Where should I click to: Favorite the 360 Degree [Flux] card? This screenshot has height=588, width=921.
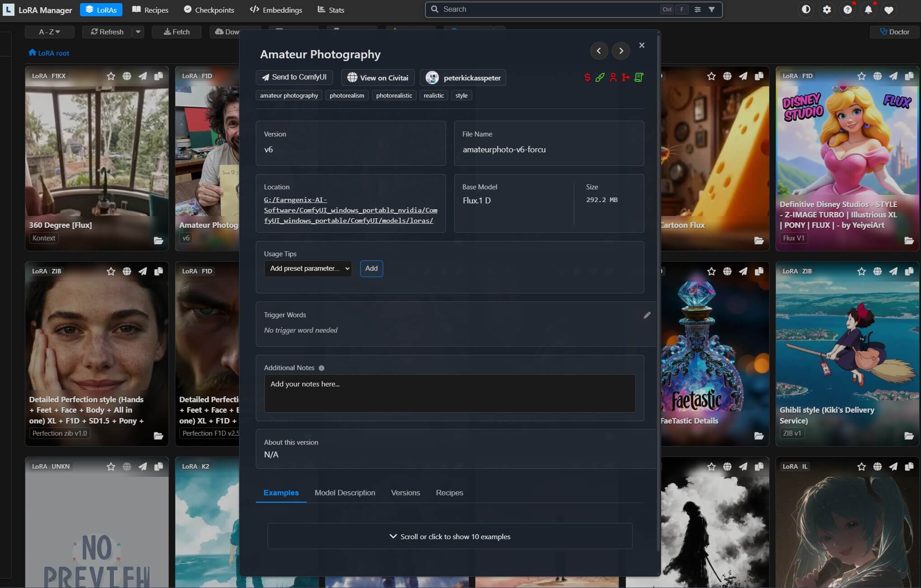[x=111, y=76]
